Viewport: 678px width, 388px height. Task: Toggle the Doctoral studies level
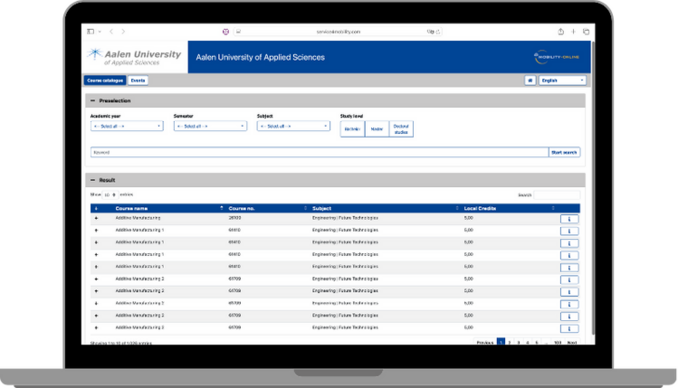[401, 129]
